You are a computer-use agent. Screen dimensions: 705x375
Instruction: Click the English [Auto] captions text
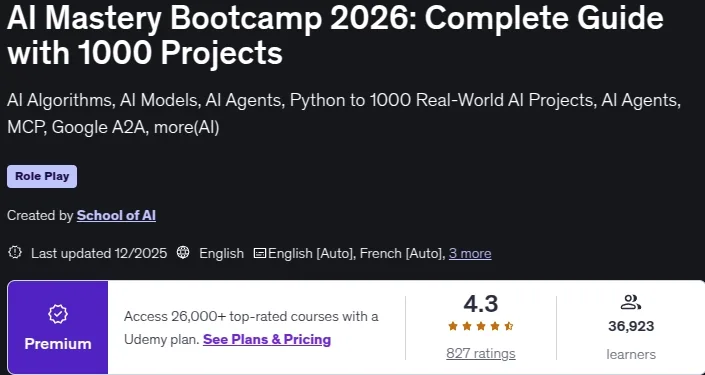point(310,254)
